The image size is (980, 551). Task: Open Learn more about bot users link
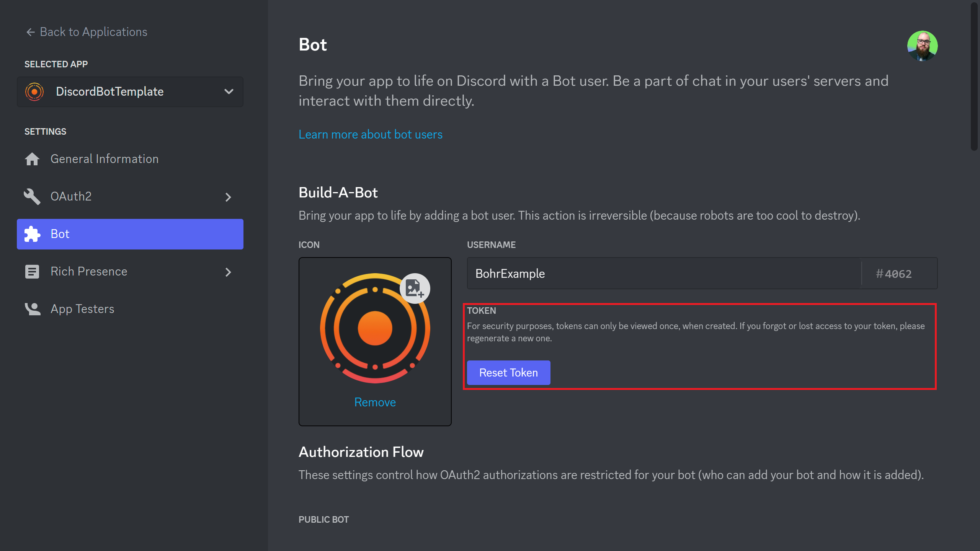click(x=370, y=134)
